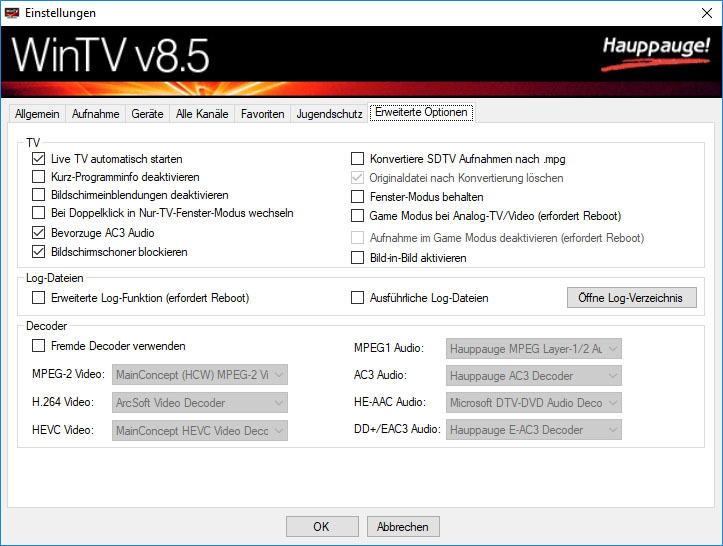Open the DD+/EAC3 Audio decoder dropdown
The image size is (723, 546).
533,430
